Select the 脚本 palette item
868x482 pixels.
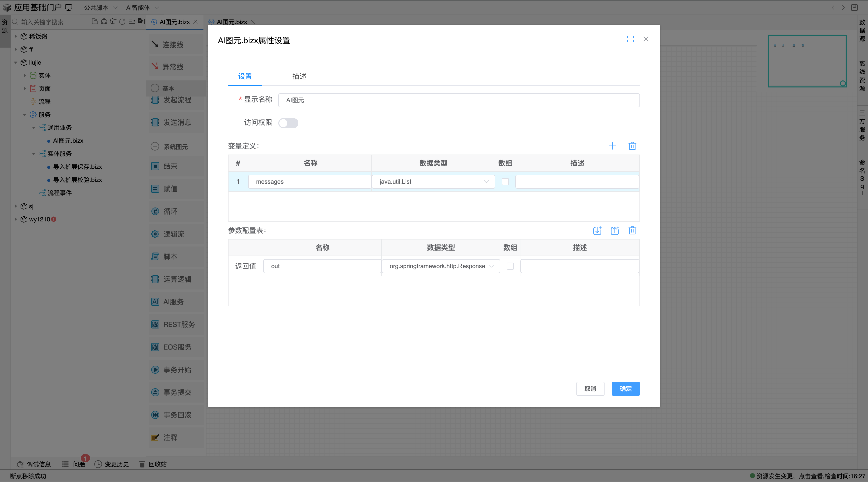pos(170,257)
